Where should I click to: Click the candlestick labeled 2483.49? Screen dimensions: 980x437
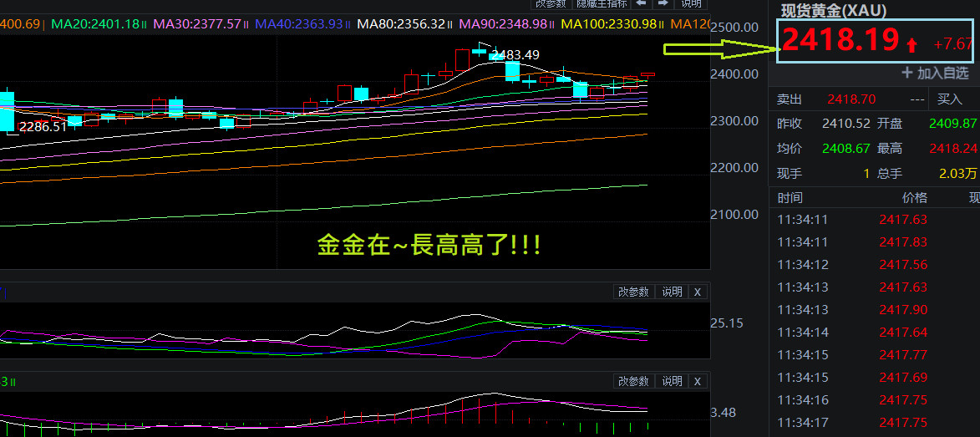click(480, 49)
